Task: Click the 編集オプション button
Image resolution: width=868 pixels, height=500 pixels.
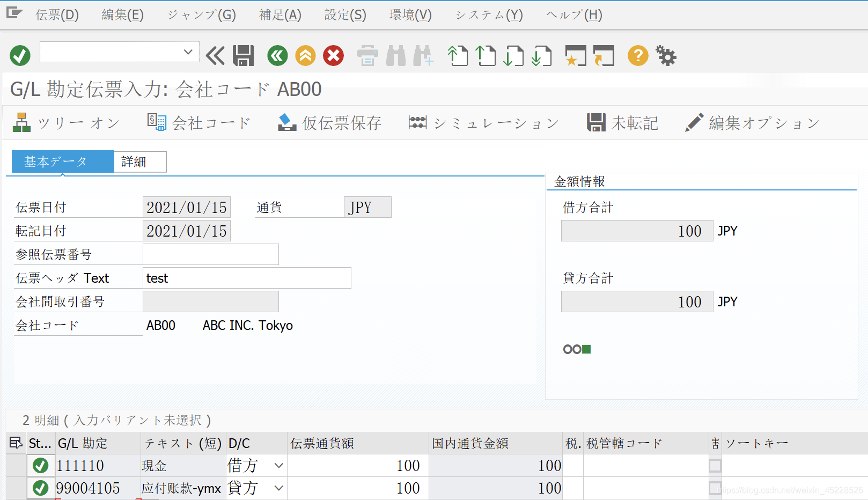Action: pos(753,123)
